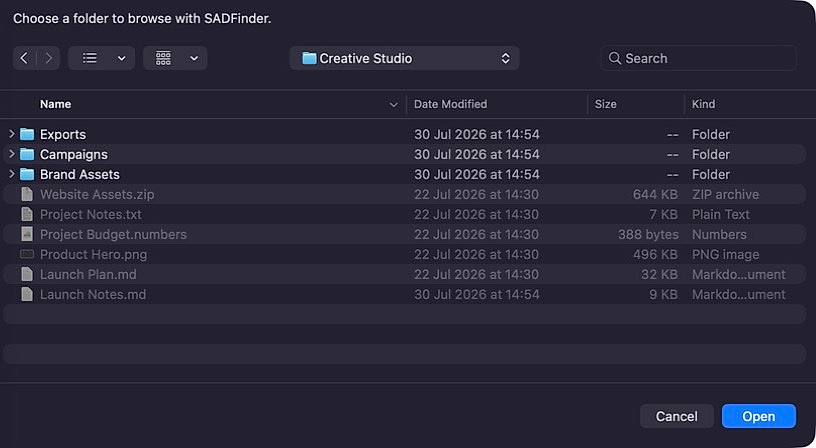
Task: Toggle sort order chevron in Name column
Action: [x=393, y=105]
